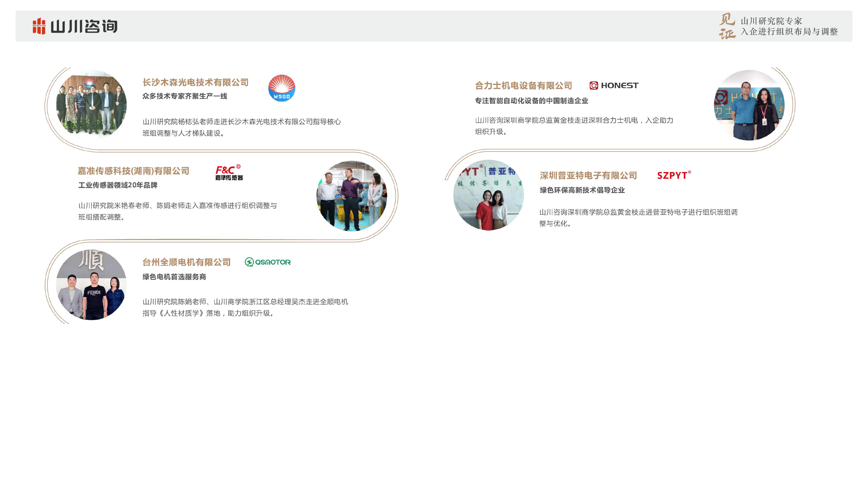Click paragraph about 吴杰 visiting 全顺电机
The width and height of the screenshot is (868, 488).
tap(245, 308)
